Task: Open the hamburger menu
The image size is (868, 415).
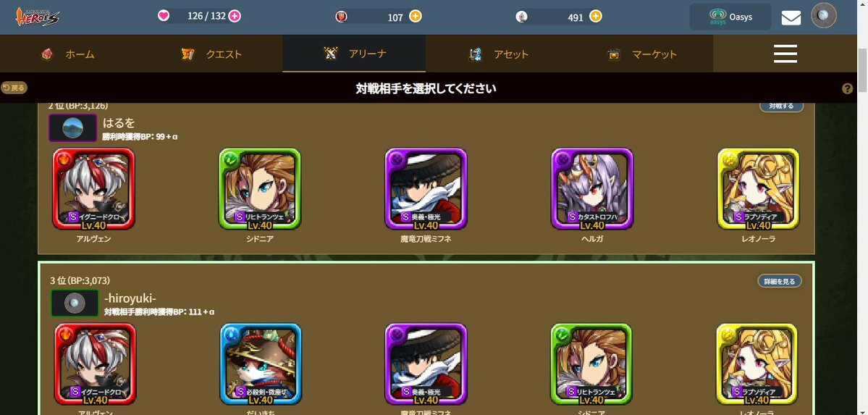Action: 785,54
